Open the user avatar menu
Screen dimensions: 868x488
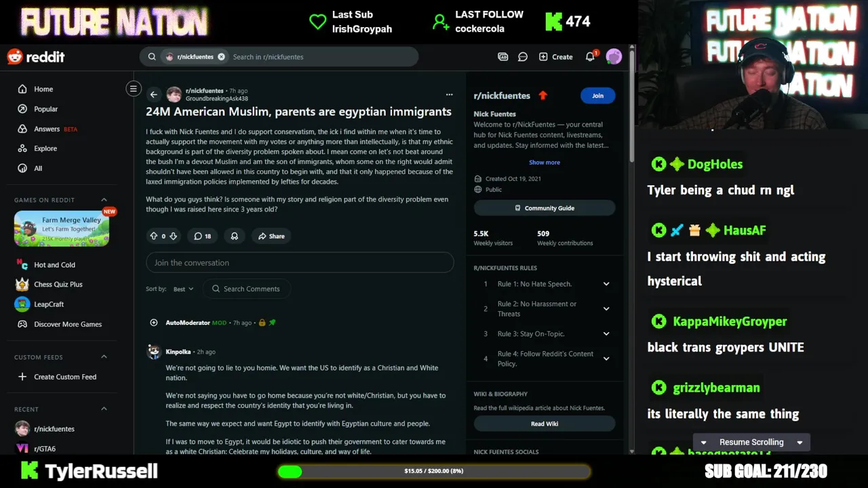614,57
